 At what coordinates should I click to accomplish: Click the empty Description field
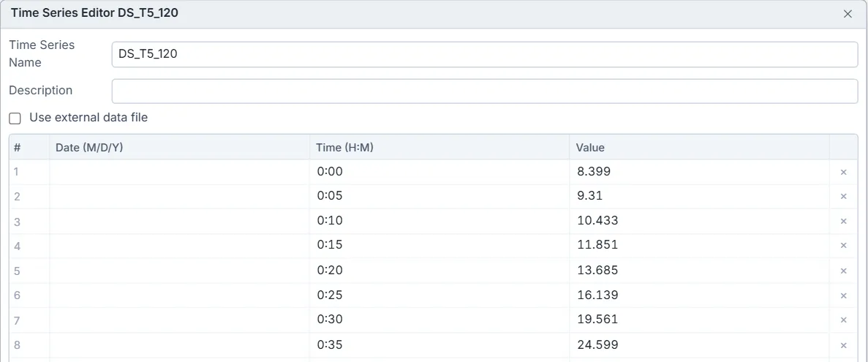484,91
